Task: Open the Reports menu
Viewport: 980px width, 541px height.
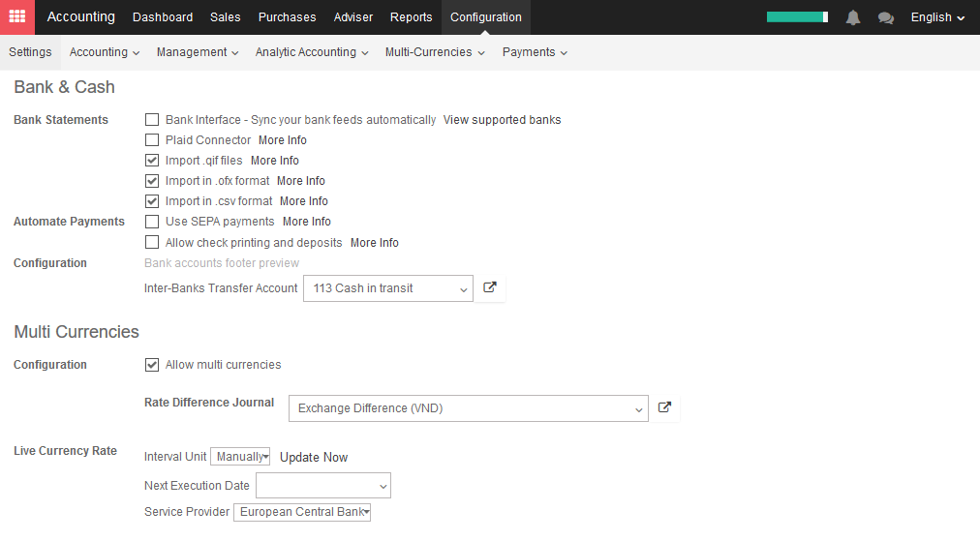Action: click(x=411, y=16)
